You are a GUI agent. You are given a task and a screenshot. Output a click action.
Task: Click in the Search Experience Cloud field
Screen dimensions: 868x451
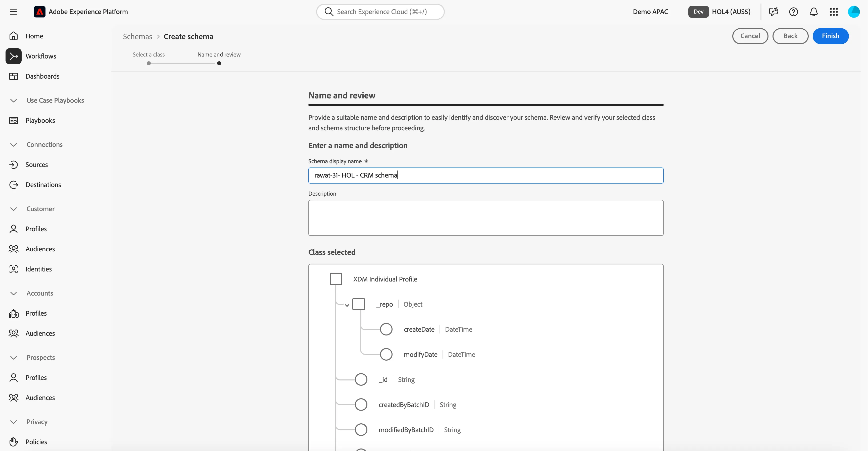[380, 12]
